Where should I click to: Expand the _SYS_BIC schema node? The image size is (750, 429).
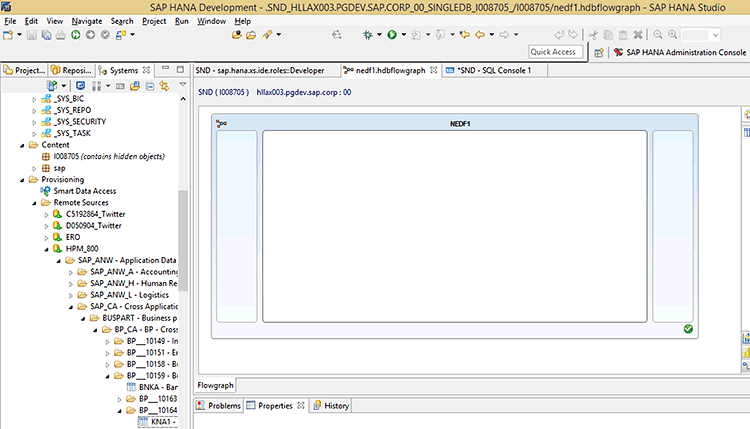(x=34, y=99)
